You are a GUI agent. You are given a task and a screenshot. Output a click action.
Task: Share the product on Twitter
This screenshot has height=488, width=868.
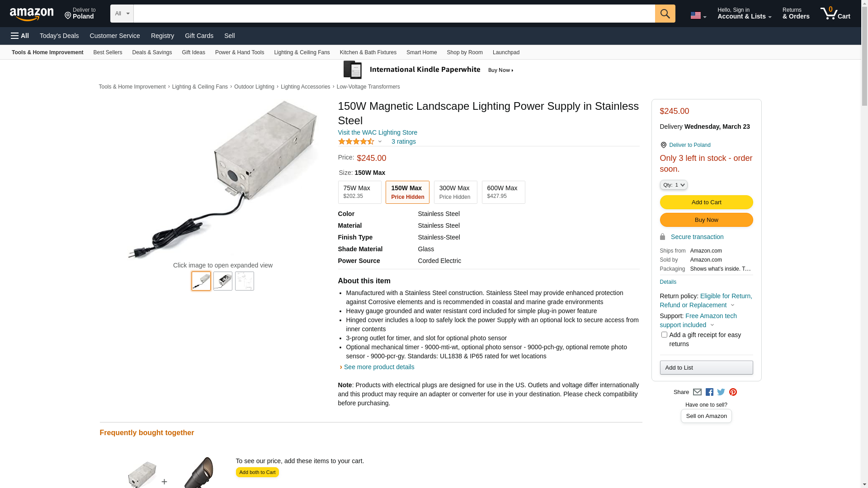tap(721, 392)
